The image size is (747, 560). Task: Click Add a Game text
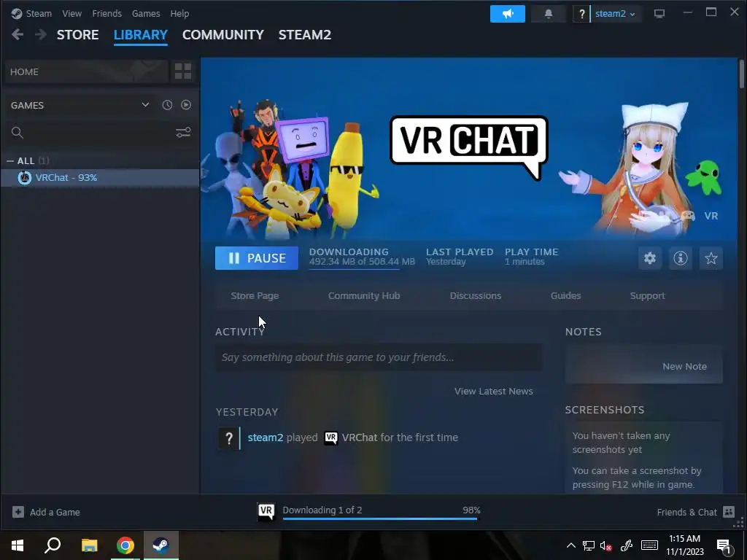click(55, 512)
